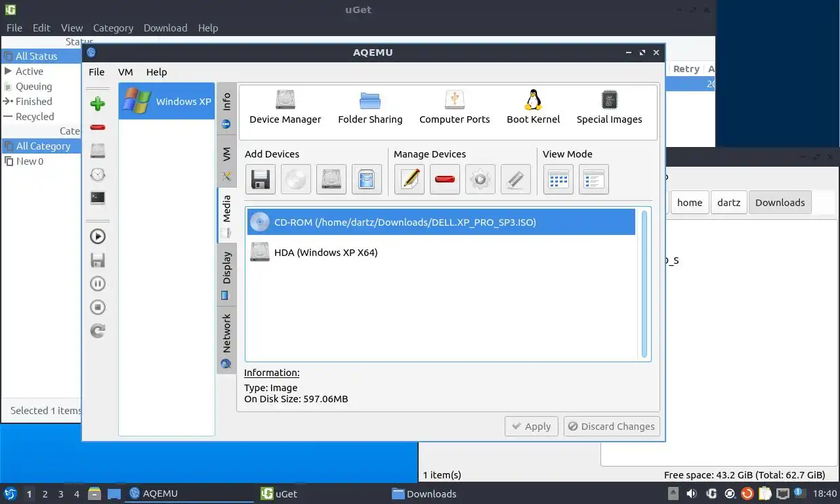
Task: Click the dartz path button in file manager
Action: pyautogui.click(x=728, y=203)
